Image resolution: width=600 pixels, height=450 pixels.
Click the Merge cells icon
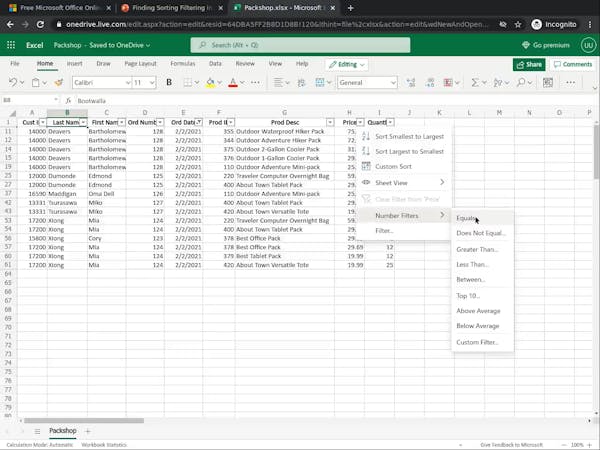click(x=320, y=82)
